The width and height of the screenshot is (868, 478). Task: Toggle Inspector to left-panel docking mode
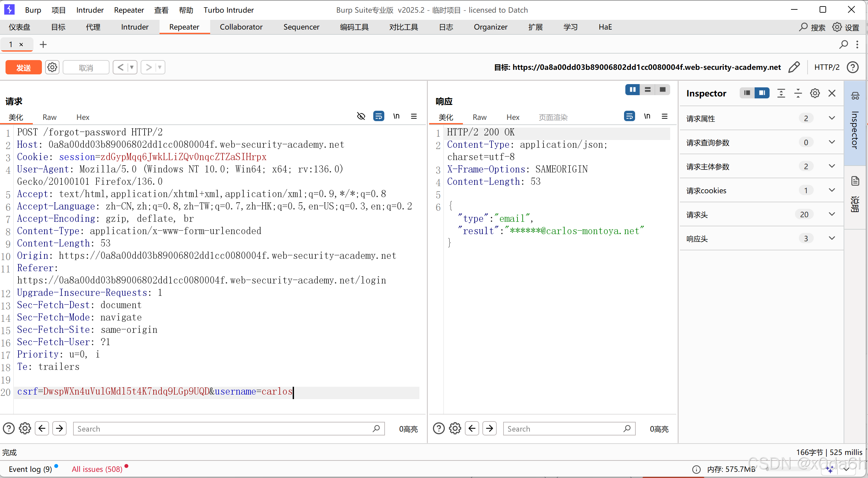[747, 93]
